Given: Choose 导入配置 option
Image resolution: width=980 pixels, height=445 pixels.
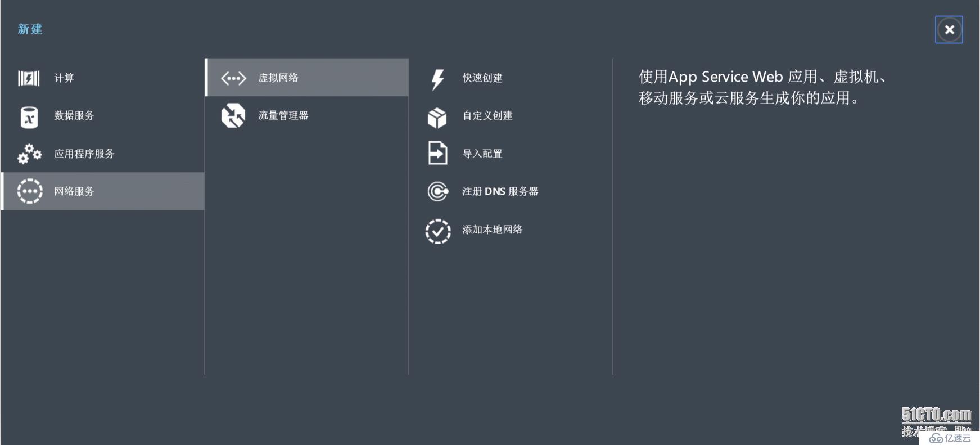Looking at the screenshot, I should (x=511, y=154).
